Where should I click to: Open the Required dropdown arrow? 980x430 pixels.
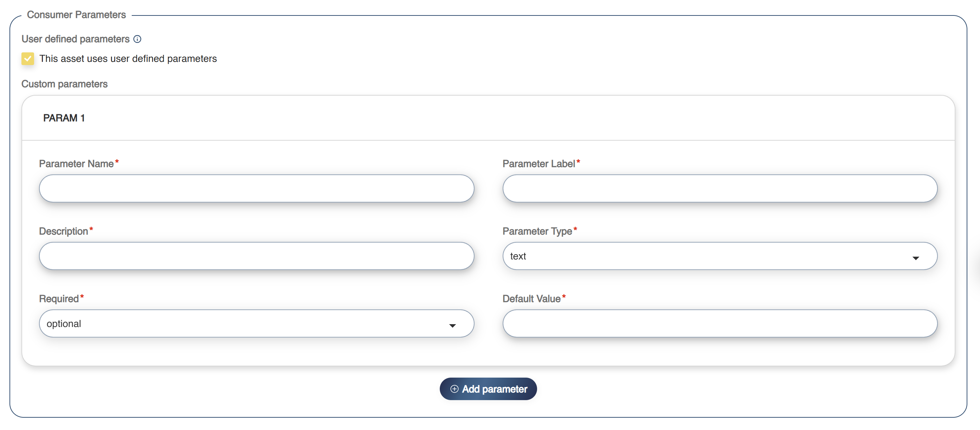[x=452, y=325]
